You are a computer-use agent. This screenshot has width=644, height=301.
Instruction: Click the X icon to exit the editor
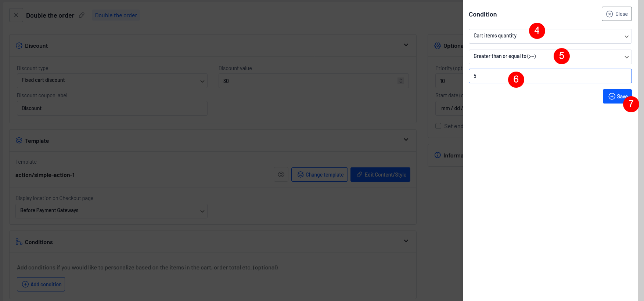click(16, 15)
